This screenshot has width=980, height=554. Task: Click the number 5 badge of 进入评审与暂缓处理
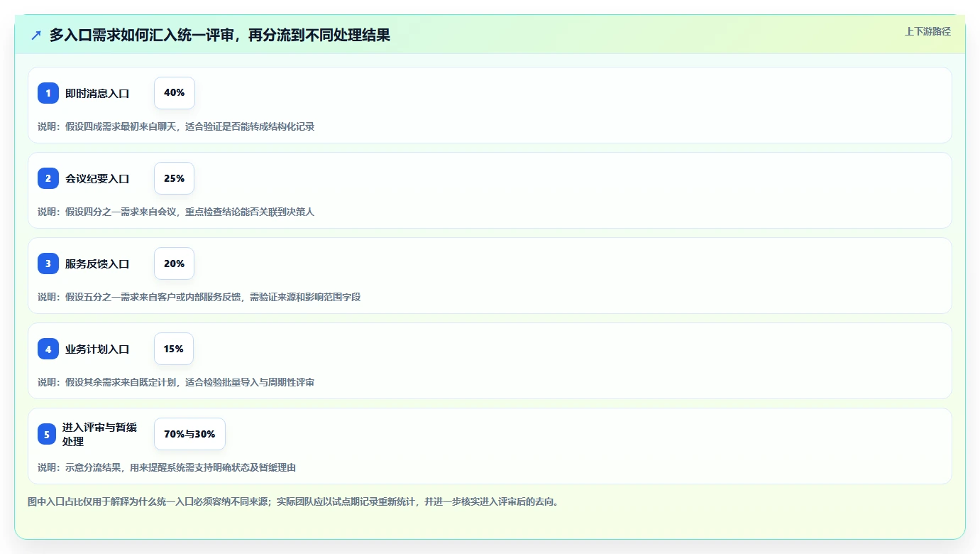point(47,434)
